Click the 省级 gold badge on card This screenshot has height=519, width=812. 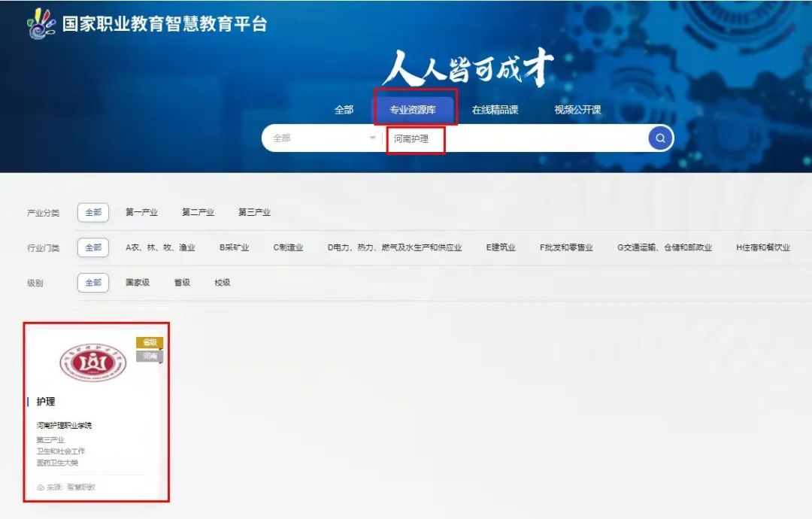150,342
